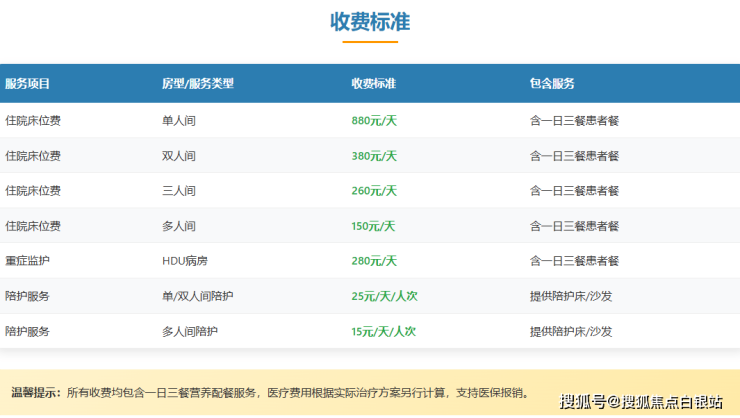Screen dimensions: 740x418
Task: Select the 包含服务 column header
Action: [552, 84]
